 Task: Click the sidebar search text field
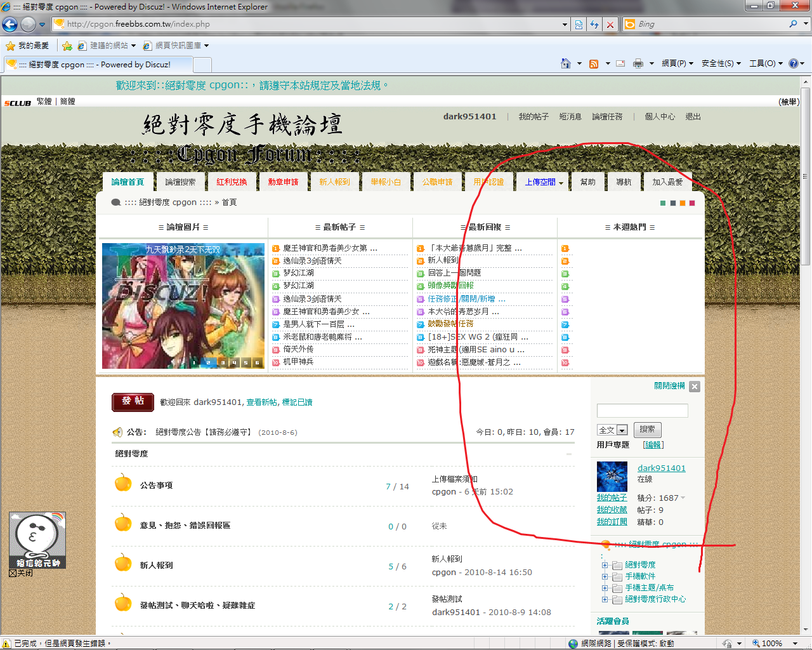[x=642, y=411]
